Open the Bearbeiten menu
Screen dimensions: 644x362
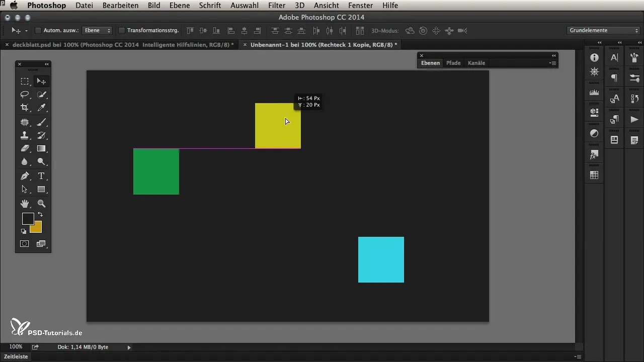(x=120, y=6)
